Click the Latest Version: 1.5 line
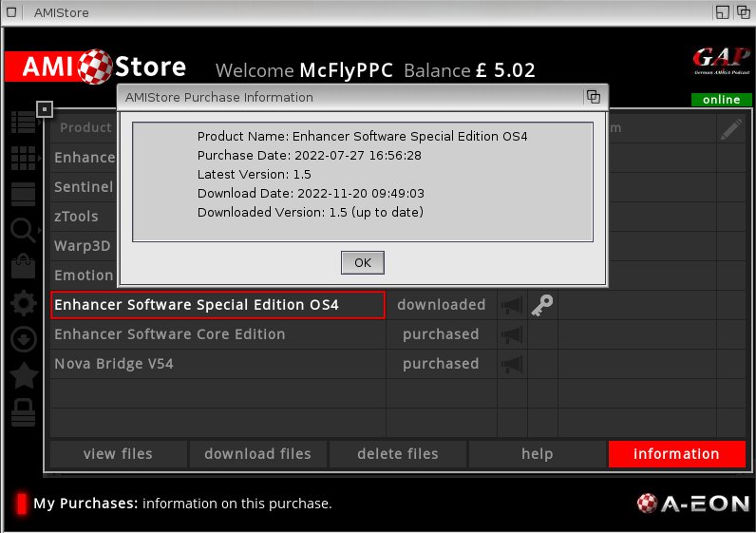The height and width of the screenshot is (533, 756). click(x=255, y=174)
